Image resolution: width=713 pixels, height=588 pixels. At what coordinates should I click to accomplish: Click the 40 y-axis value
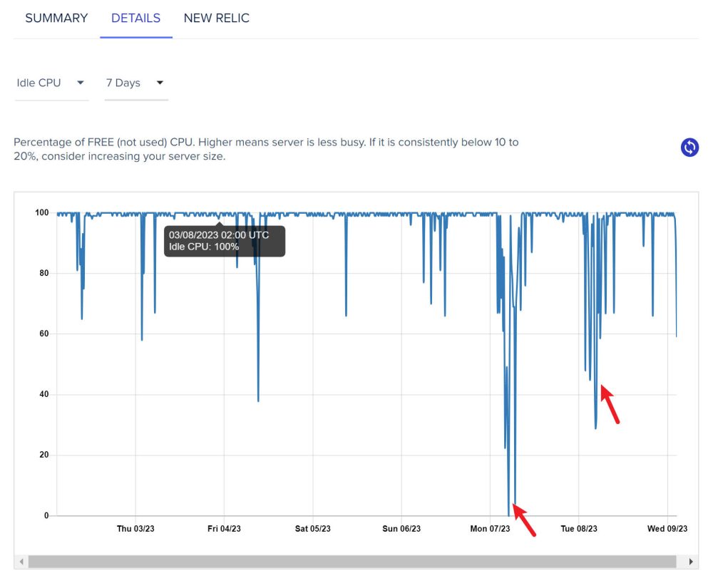44,394
